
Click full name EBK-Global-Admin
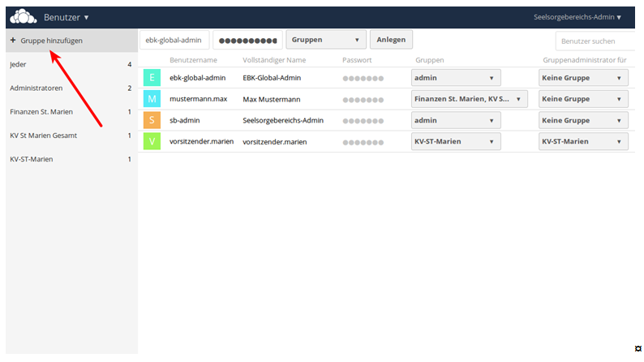(272, 78)
